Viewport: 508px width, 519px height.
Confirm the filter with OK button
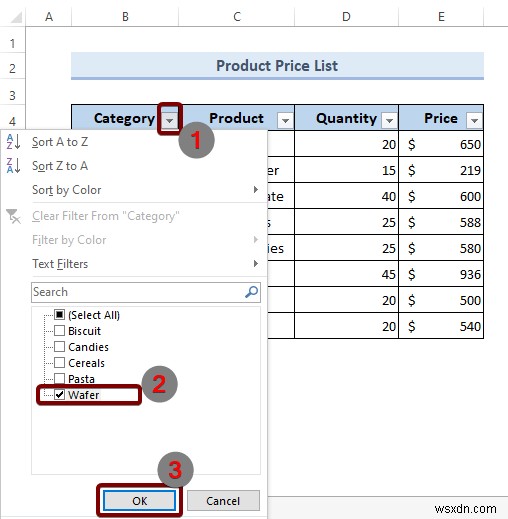pos(139,501)
